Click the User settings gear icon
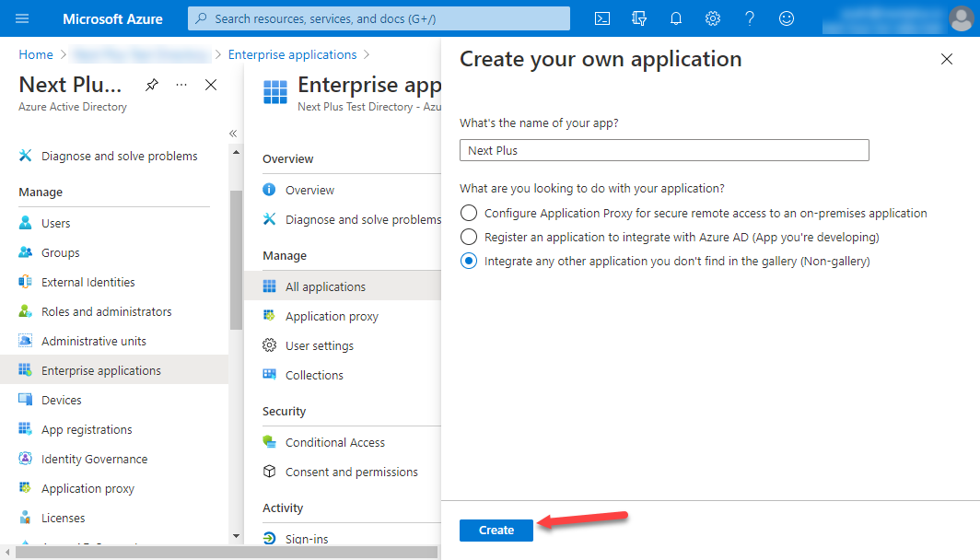Image resolution: width=980 pixels, height=560 pixels. [x=269, y=345]
